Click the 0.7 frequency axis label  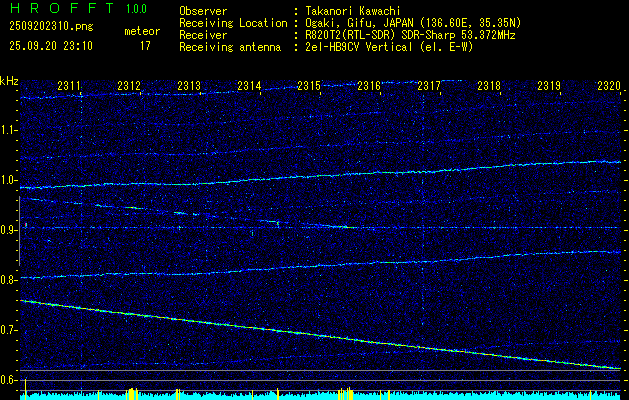[9, 330]
